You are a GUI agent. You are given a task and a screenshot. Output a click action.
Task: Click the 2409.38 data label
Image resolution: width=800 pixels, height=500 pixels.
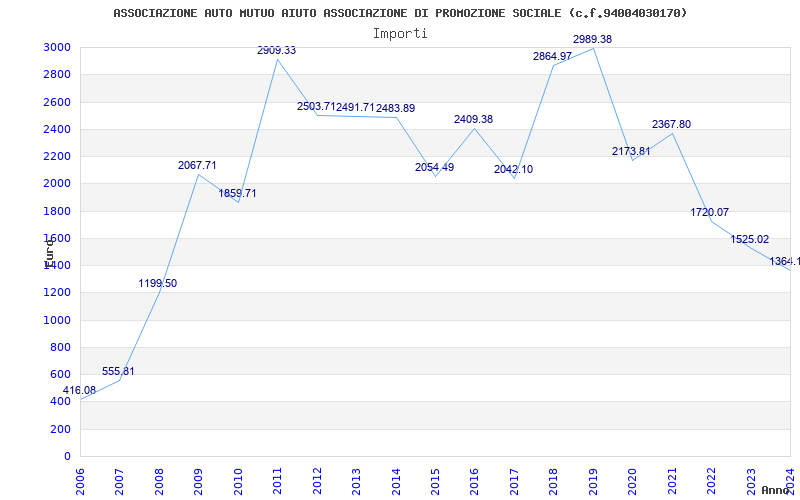point(473,119)
